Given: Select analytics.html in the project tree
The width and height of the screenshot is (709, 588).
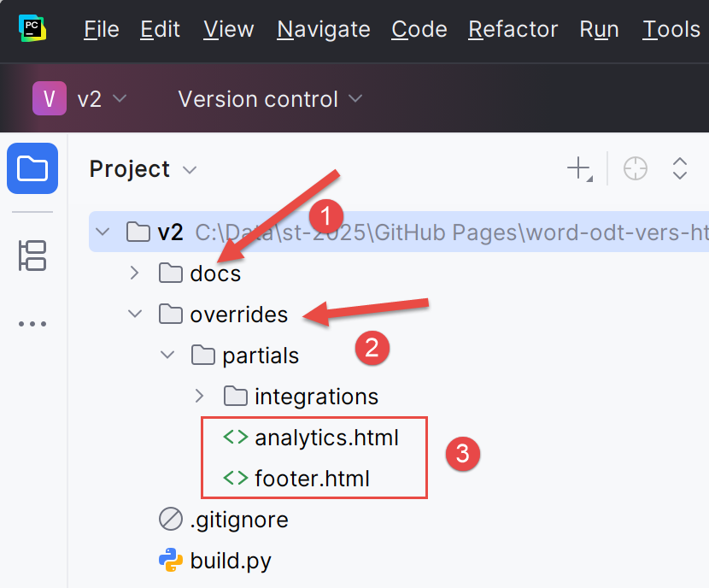Looking at the screenshot, I should click(x=325, y=438).
